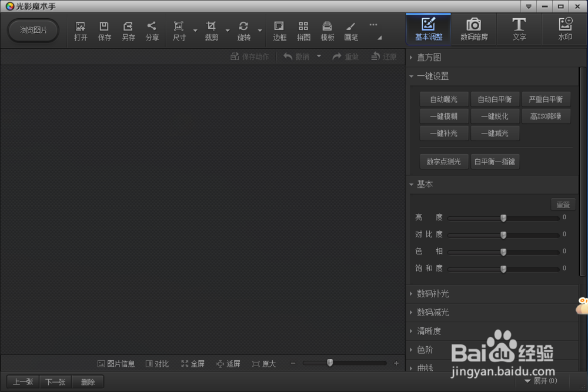Open the 边框 frame tool
The image size is (588, 392).
click(x=279, y=31)
